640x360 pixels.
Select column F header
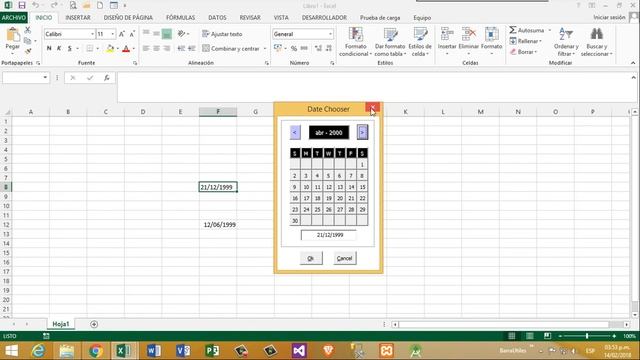click(218, 111)
